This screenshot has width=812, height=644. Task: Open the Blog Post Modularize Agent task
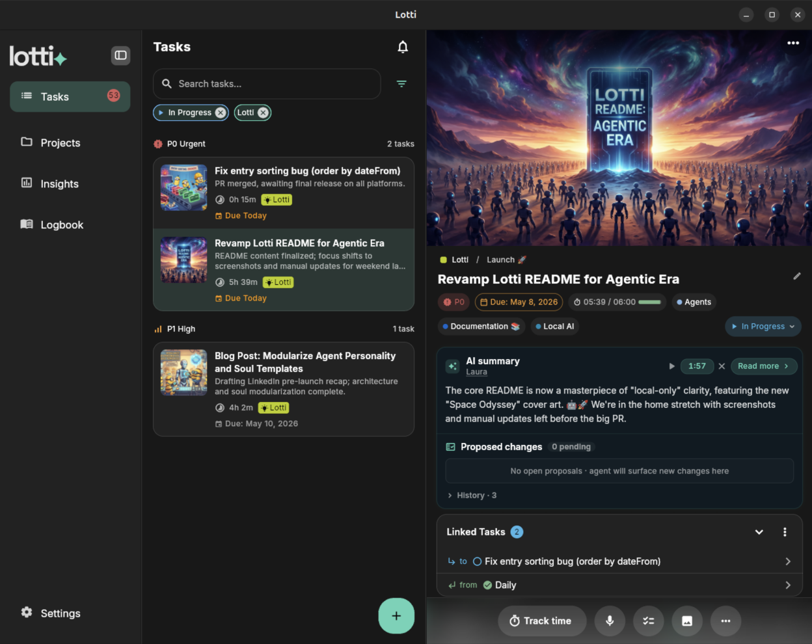284,389
